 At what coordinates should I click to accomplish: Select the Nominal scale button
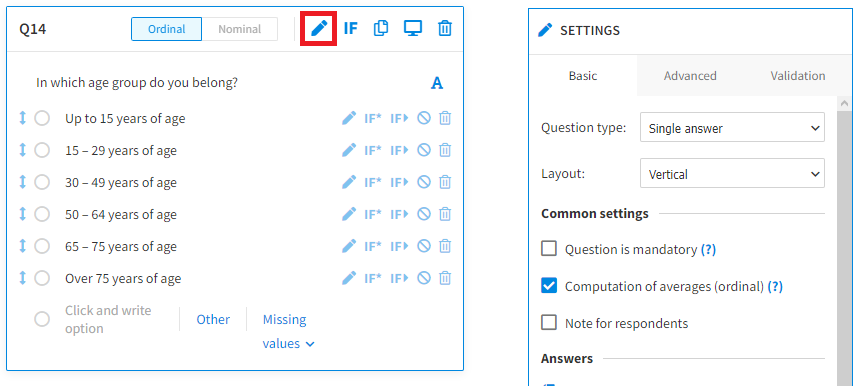coord(240,29)
